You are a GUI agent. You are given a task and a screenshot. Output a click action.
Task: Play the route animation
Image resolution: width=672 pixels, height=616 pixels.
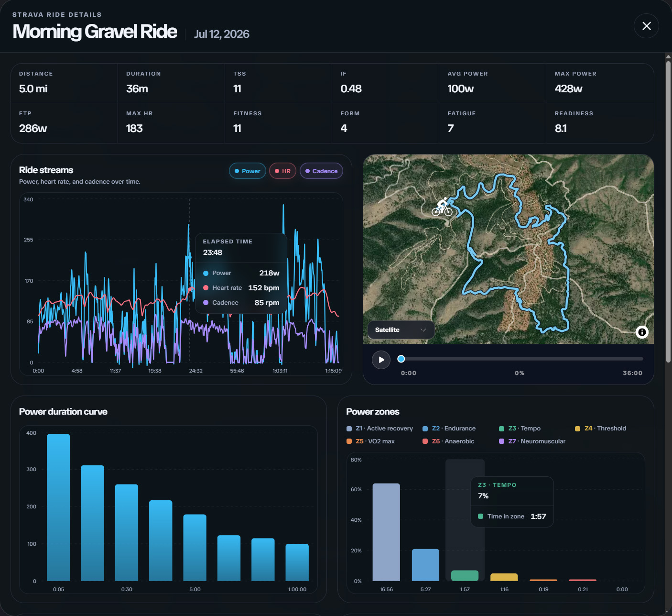(x=381, y=360)
